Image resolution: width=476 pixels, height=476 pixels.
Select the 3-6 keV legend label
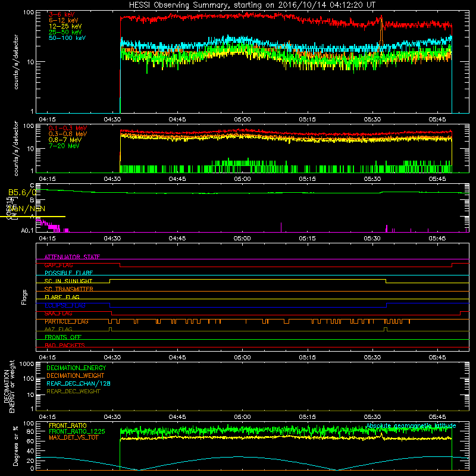pos(61,14)
